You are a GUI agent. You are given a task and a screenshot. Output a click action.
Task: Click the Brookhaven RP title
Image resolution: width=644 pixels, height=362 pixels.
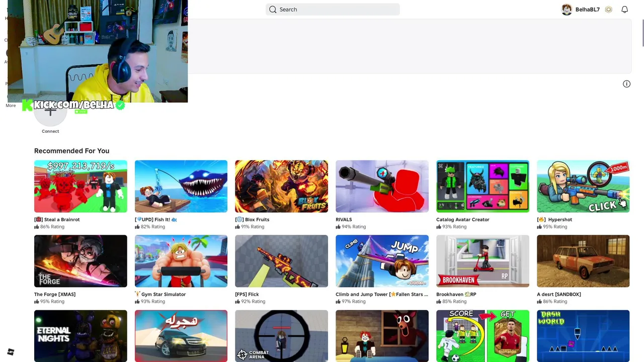pyautogui.click(x=456, y=295)
